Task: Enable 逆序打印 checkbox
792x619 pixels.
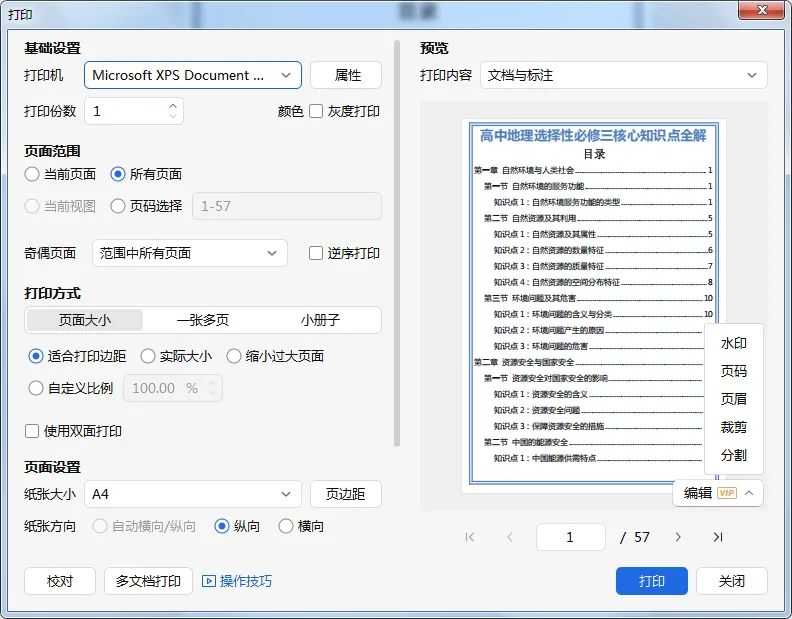Action: 316,253
